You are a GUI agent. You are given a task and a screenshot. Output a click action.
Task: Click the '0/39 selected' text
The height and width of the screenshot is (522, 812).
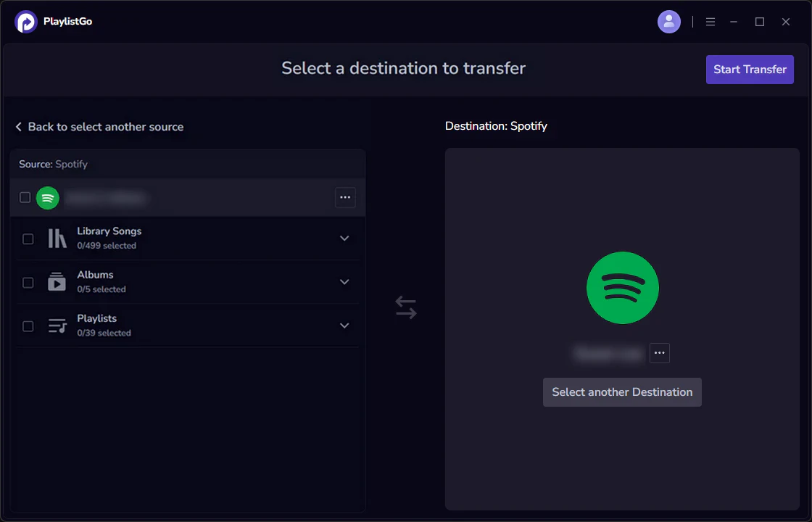[x=104, y=333]
